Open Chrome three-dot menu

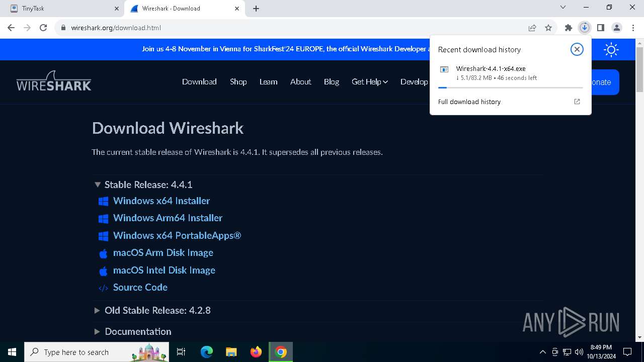click(x=633, y=28)
